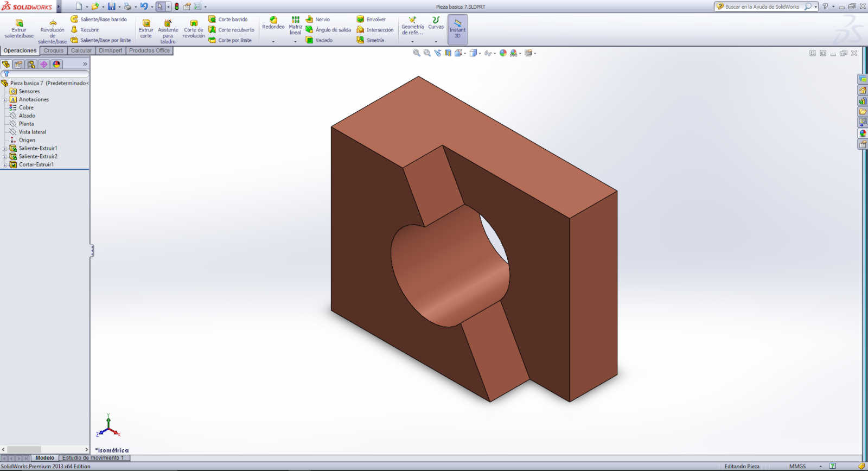The height and width of the screenshot is (471, 868).
Task: Click the Save disk icon
Action: (x=111, y=7)
